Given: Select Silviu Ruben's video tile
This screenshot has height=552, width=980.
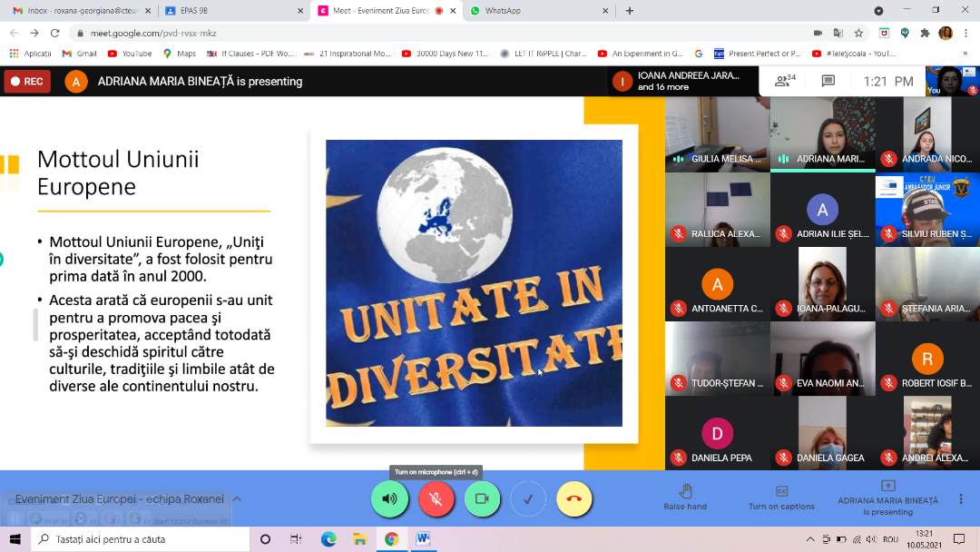Looking at the screenshot, I should point(927,210).
